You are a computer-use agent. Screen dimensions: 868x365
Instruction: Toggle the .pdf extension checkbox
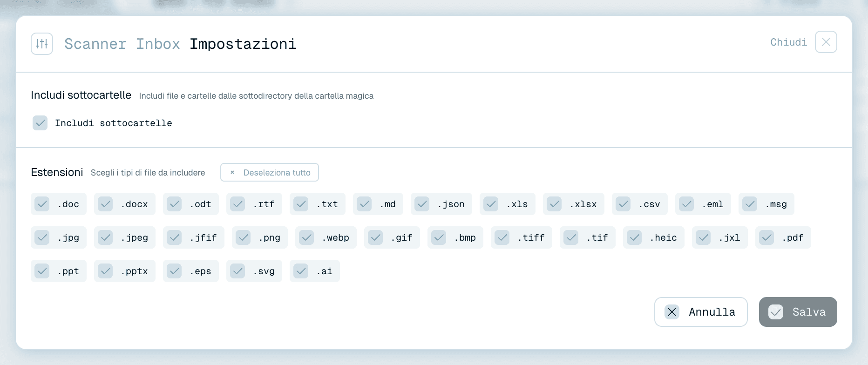pyautogui.click(x=766, y=237)
